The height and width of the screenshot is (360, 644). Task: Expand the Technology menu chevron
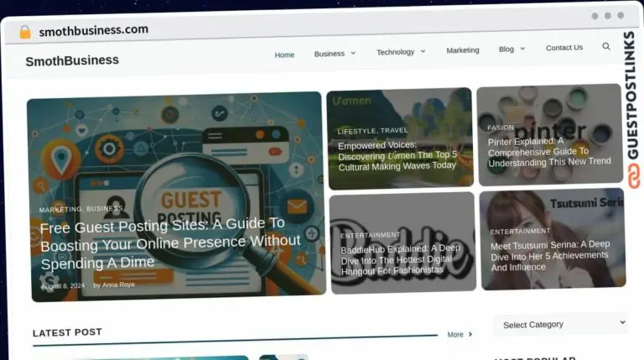tap(423, 51)
